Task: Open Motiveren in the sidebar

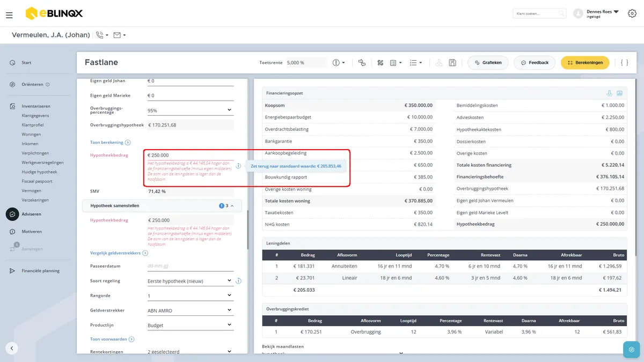Action: (x=32, y=232)
